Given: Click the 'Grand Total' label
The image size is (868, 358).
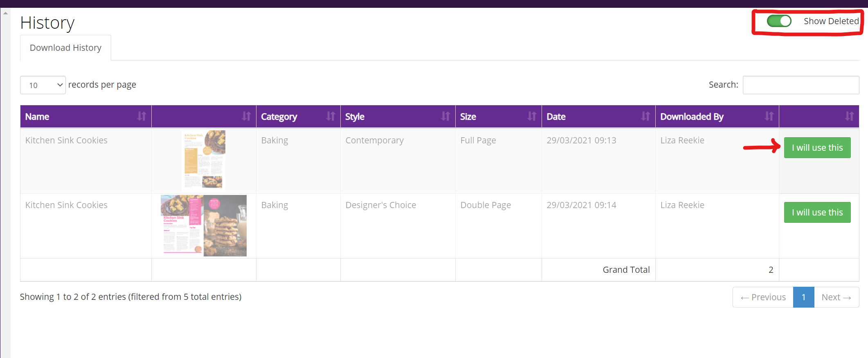Looking at the screenshot, I should tap(626, 270).
